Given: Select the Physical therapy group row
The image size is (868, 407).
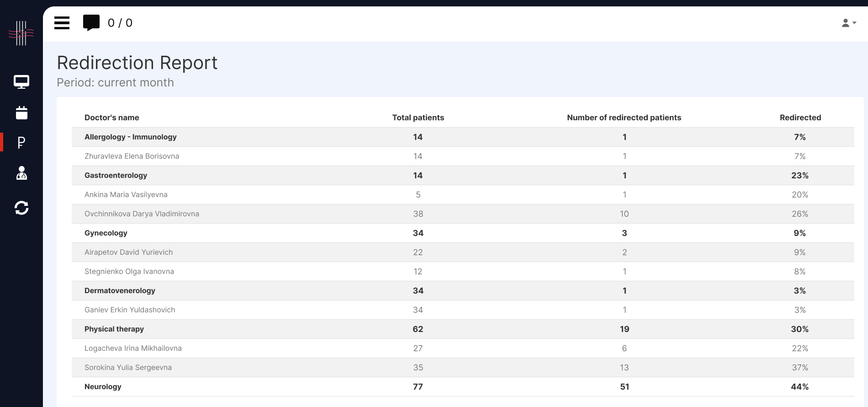Looking at the screenshot, I should click(114, 329).
